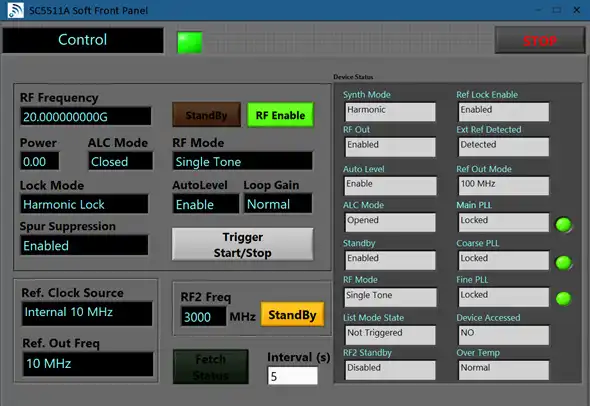The image size is (590, 406).
Task: Click the Device Status group label
Action: click(353, 77)
